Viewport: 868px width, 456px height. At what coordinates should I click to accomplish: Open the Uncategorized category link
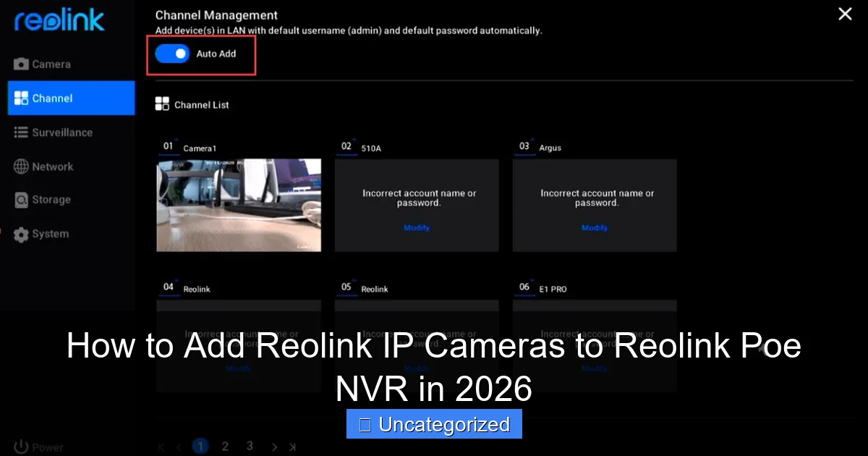tap(434, 424)
